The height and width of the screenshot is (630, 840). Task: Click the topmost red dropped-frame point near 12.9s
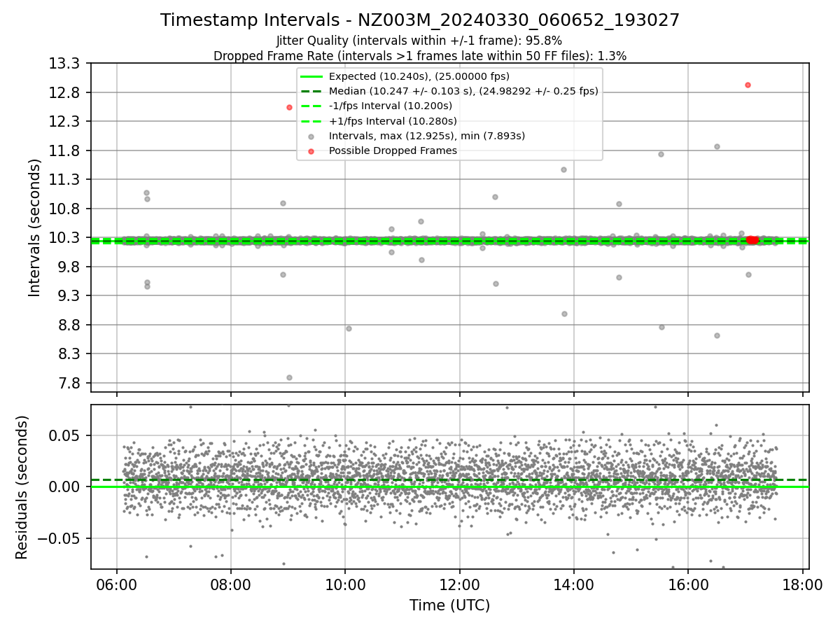point(748,85)
